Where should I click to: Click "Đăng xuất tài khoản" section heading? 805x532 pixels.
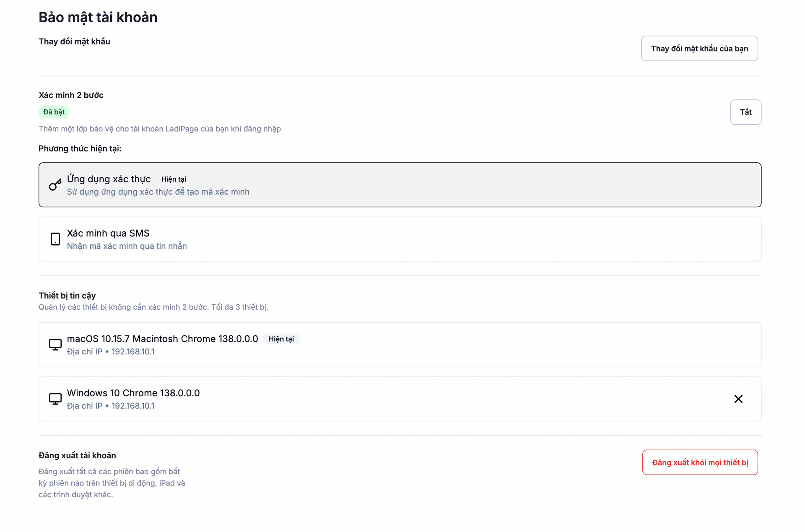77,455
